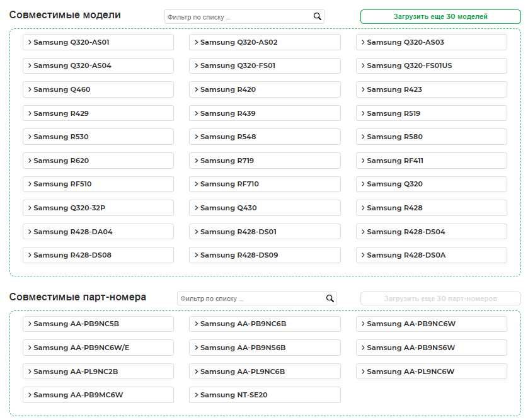Open Samsung Q320-AS01 model link

pyautogui.click(x=98, y=42)
